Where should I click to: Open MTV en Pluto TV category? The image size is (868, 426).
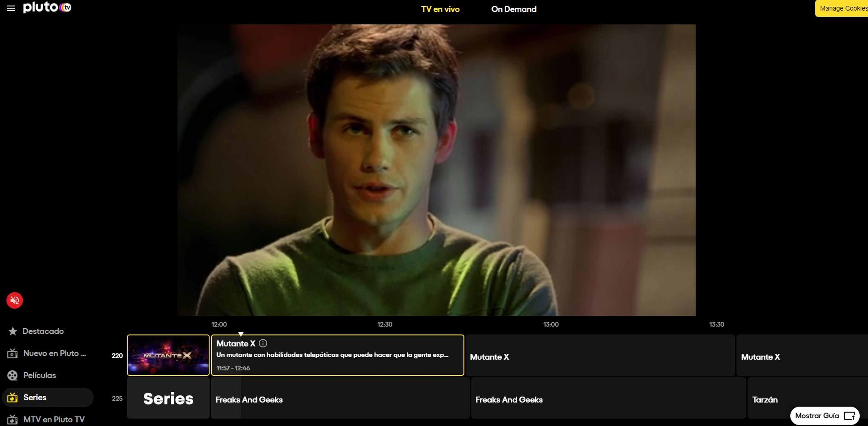[54, 419]
